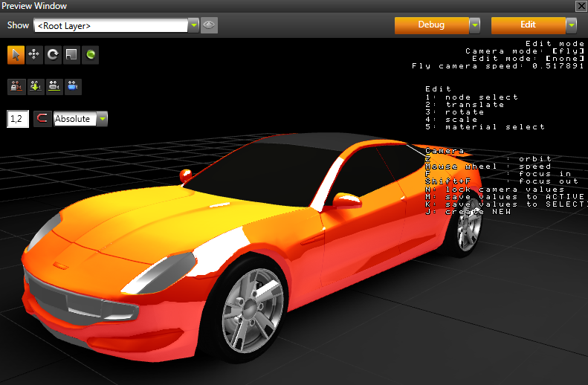Click the snap value field showing 1,2
The height and width of the screenshot is (385, 588).
coord(18,119)
